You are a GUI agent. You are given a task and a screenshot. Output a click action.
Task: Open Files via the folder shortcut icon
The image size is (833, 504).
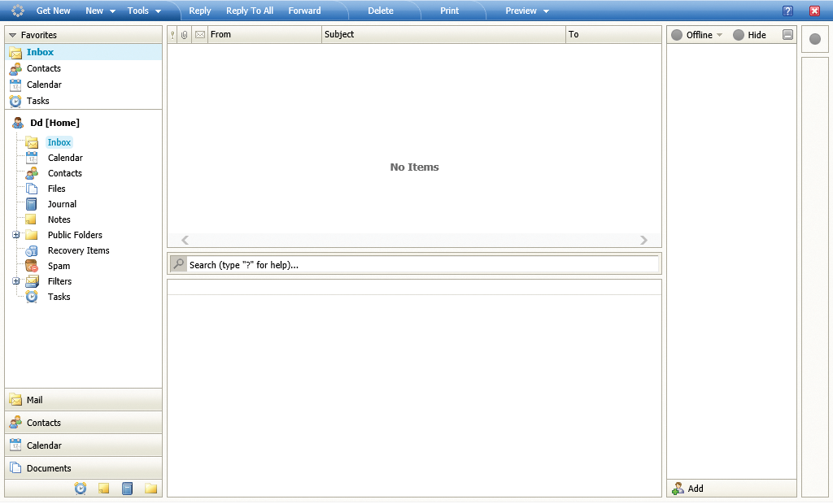(31, 189)
